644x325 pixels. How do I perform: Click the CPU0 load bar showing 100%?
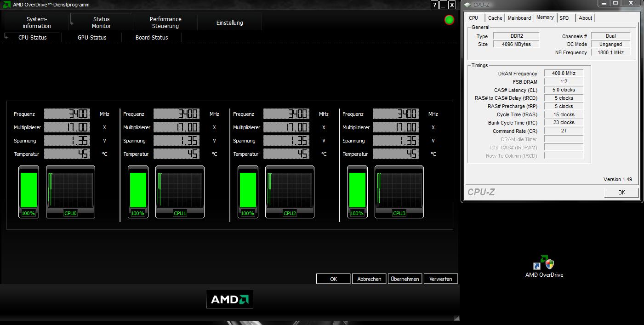(28, 192)
